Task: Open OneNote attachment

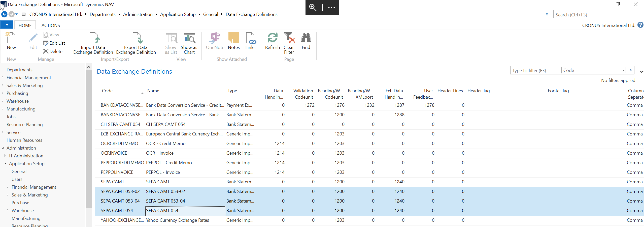Action: pyautogui.click(x=215, y=41)
